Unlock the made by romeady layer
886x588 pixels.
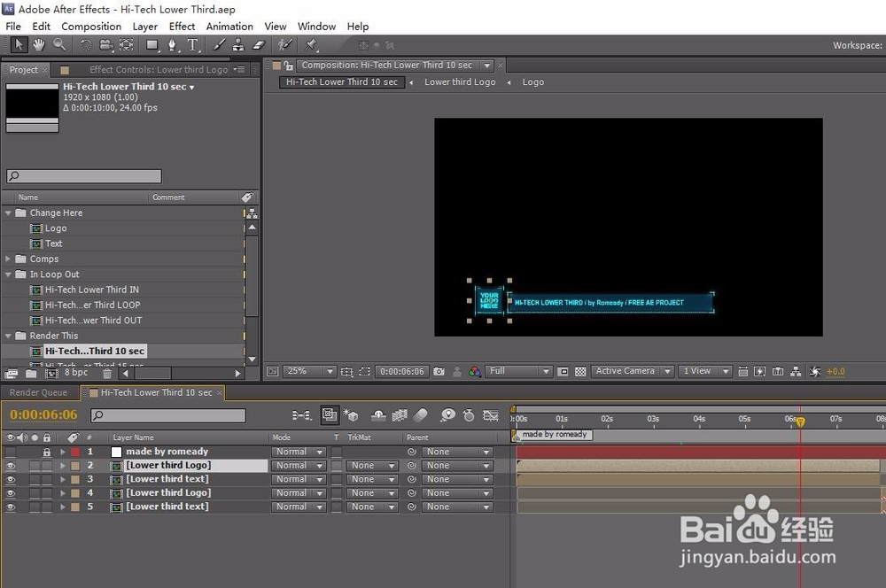pyautogui.click(x=47, y=452)
